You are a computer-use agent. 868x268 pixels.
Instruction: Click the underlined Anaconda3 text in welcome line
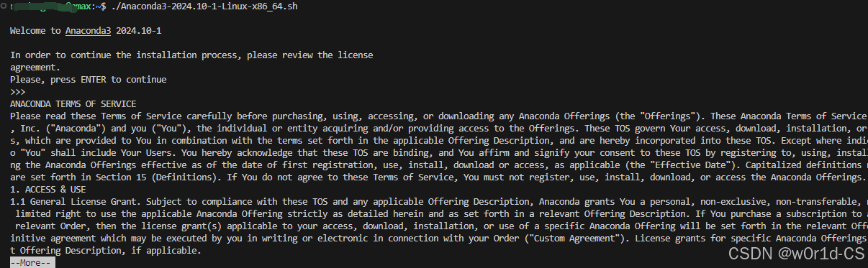coord(87,31)
